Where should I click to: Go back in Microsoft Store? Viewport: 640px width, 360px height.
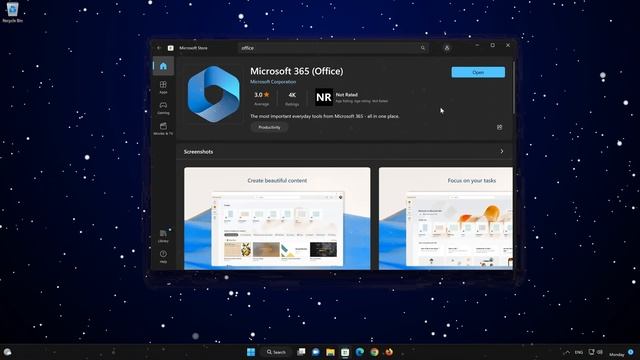pyautogui.click(x=159, y=48)
